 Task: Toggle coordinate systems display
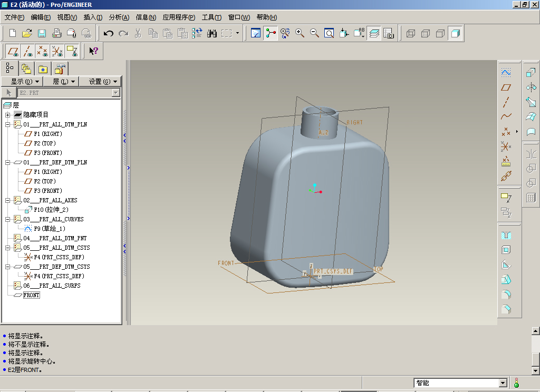click(57, 51)
